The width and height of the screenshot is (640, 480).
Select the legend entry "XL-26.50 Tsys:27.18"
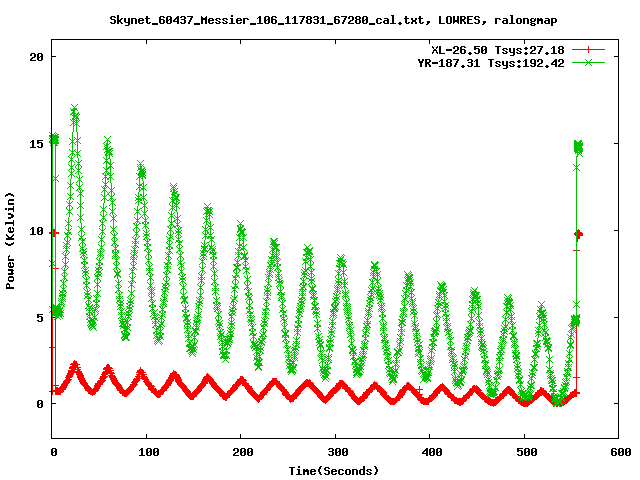click(x=498, y=50)
